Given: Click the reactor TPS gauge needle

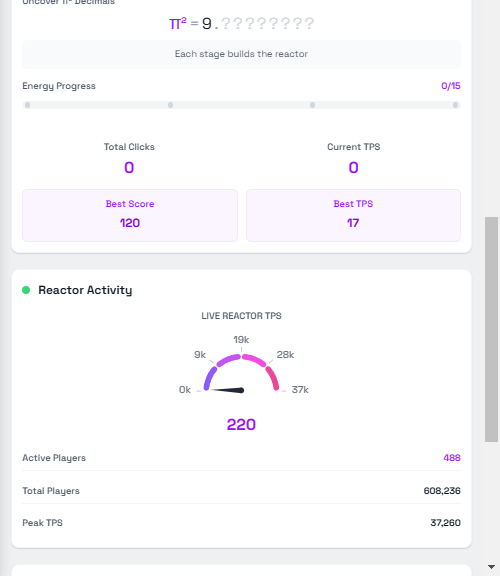Looking at the screenshot, I should (x=228, y=390).
